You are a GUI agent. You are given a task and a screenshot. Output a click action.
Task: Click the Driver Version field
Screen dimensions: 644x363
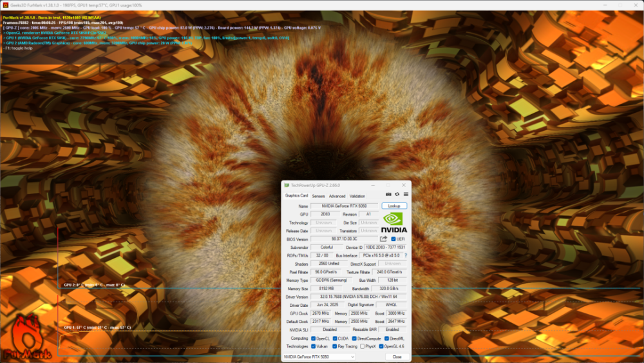tap(359, 297)
